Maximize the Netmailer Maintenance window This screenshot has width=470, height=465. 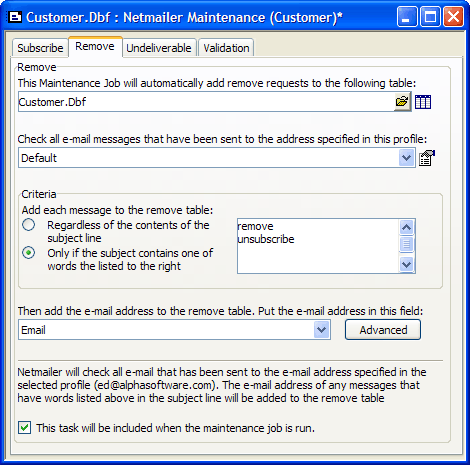click(430, 17)
